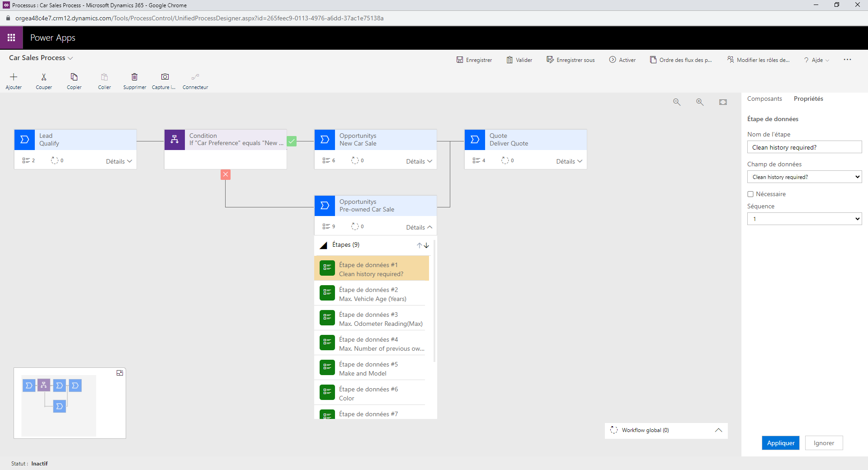Open the Car Sales Process name dropdown

click(x=70, y=58)
